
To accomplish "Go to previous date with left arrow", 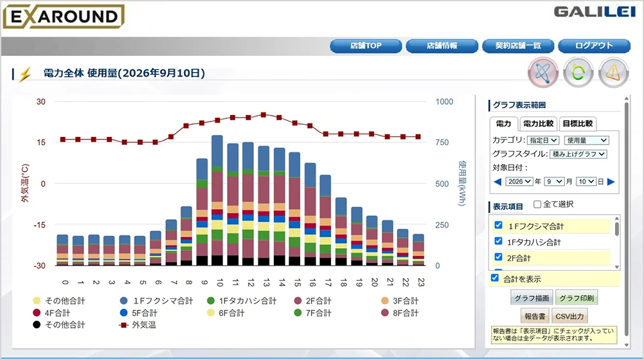I will tap(497, 182).
